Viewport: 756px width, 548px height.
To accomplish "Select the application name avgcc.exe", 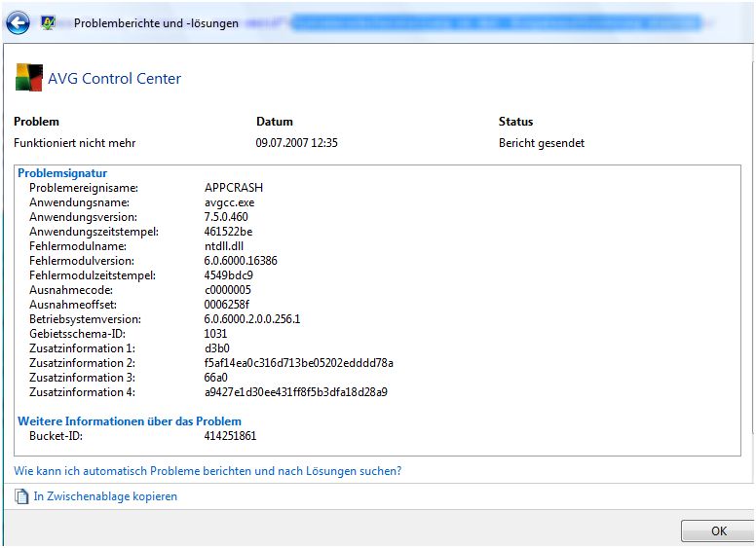I will point(230,202).
